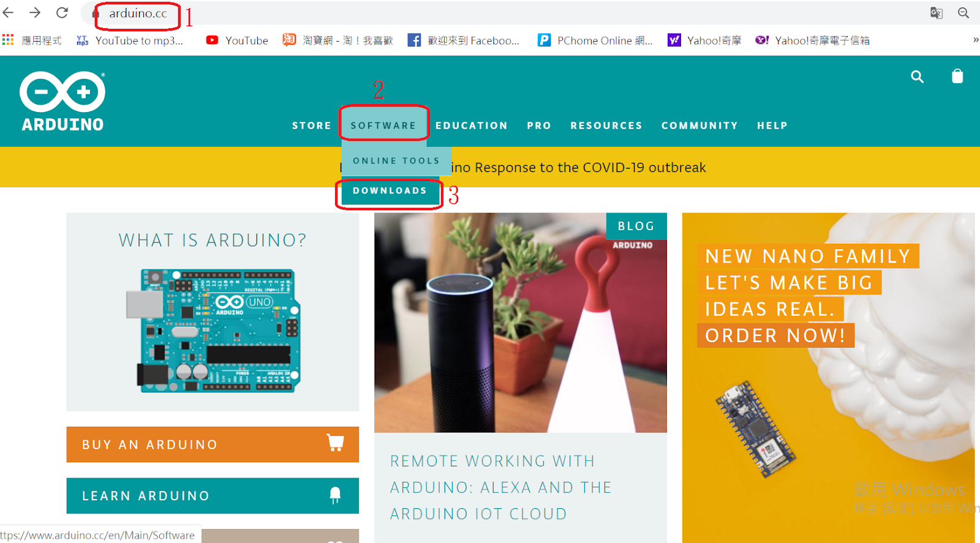This screenshot has height=543, width=980.
Task: Open the site search magnifier icon
Action: 917,77
